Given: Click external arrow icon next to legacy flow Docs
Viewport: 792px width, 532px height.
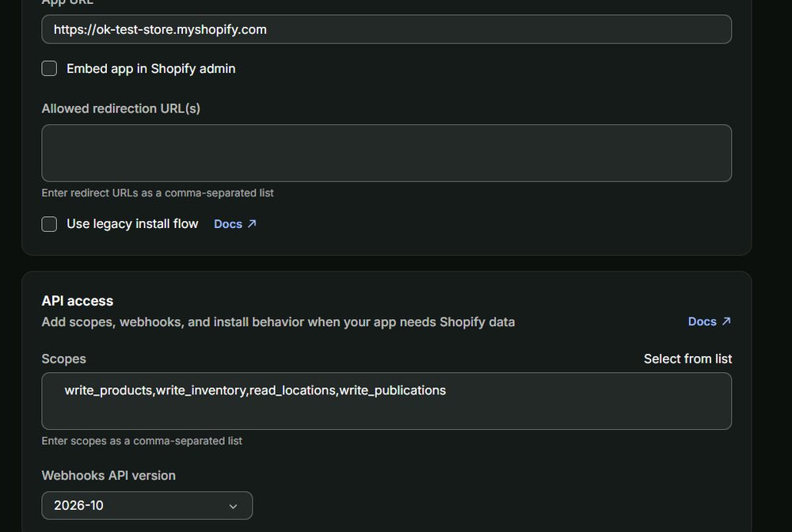Looking at the screenshot, I should click(252, 223).
